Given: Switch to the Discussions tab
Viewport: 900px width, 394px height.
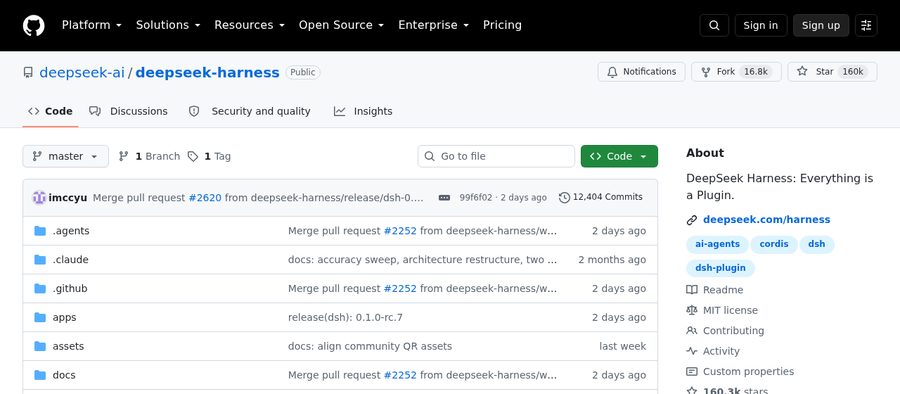Looking at the screenshot, I should pos(128,111).
